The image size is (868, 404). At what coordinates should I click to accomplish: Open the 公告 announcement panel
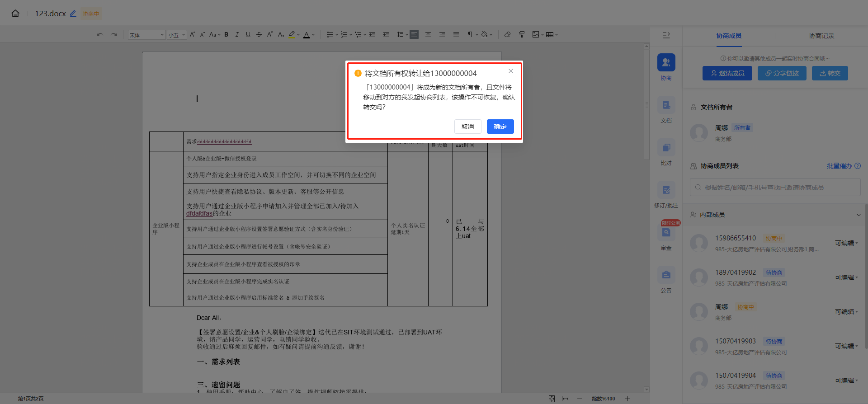[x=666, y=280]
